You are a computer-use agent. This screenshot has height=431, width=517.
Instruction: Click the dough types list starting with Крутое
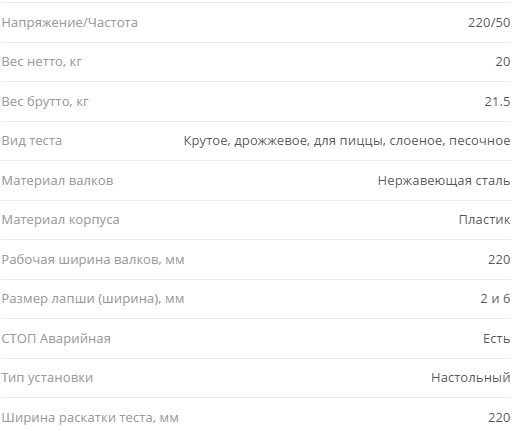pyautogui.click(x=347, y=141)
